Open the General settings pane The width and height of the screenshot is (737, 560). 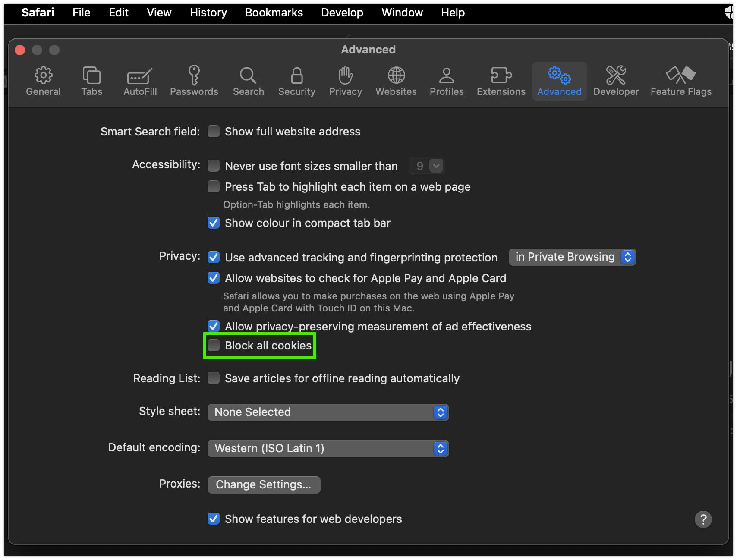click(43, 81)
